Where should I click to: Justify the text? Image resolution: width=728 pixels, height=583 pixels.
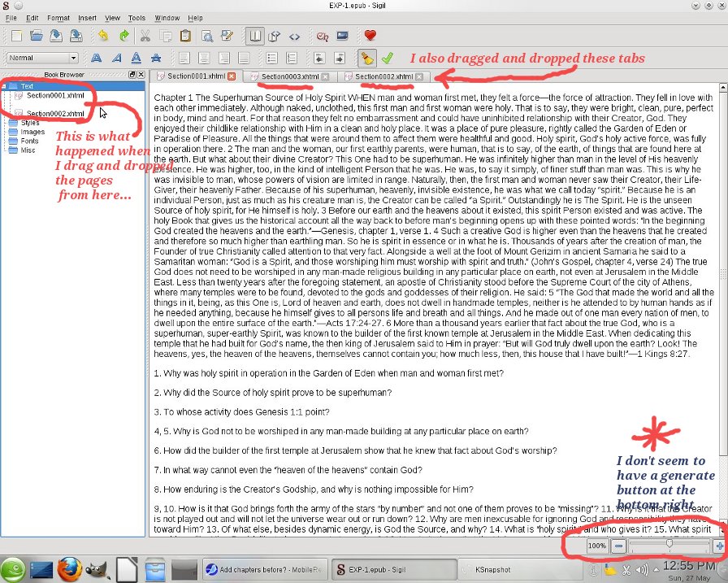point(243,58)
